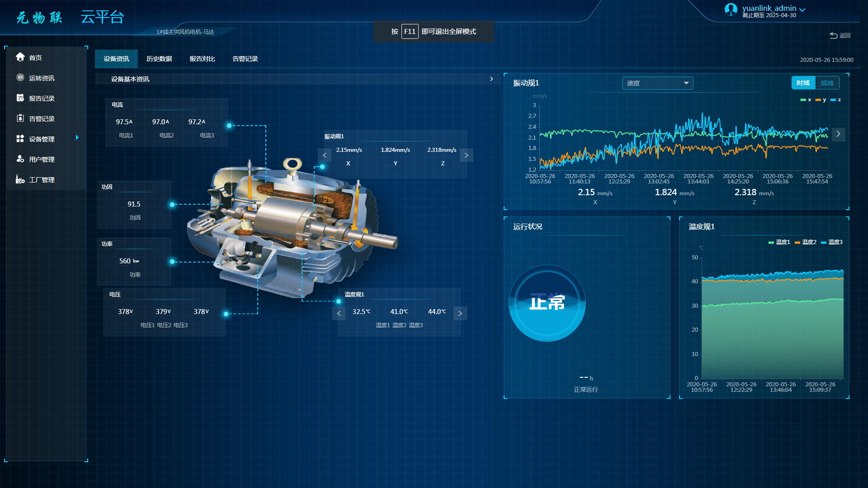This screenshot has width=868, height=488.
Task: Expand the 设备基本资讯 section arrow
Action: point(491,79)
